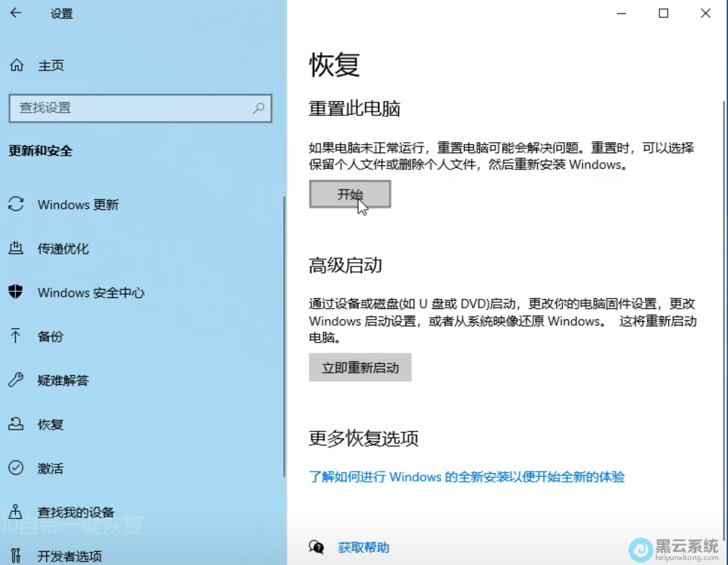Maximize the Settings window

[x=663, y=13]
